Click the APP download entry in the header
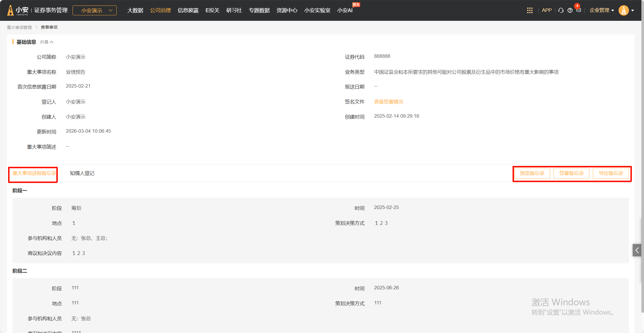The height and width of the screenshot is (333, 644). 547,10
